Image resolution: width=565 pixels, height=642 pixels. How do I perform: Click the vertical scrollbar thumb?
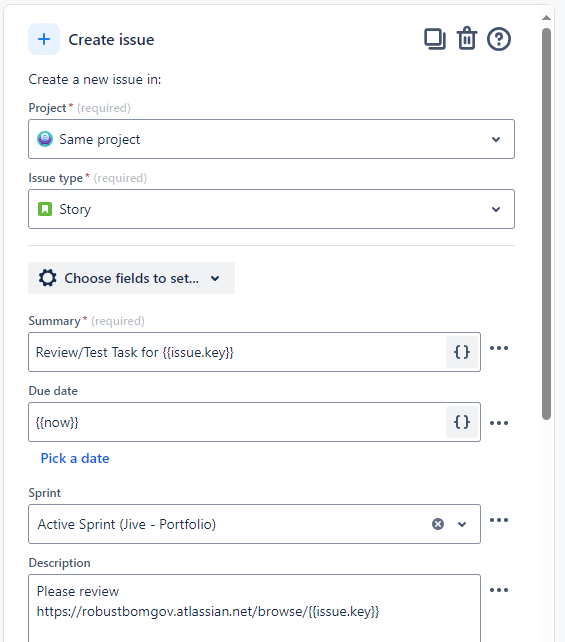[x=546, y=224]
